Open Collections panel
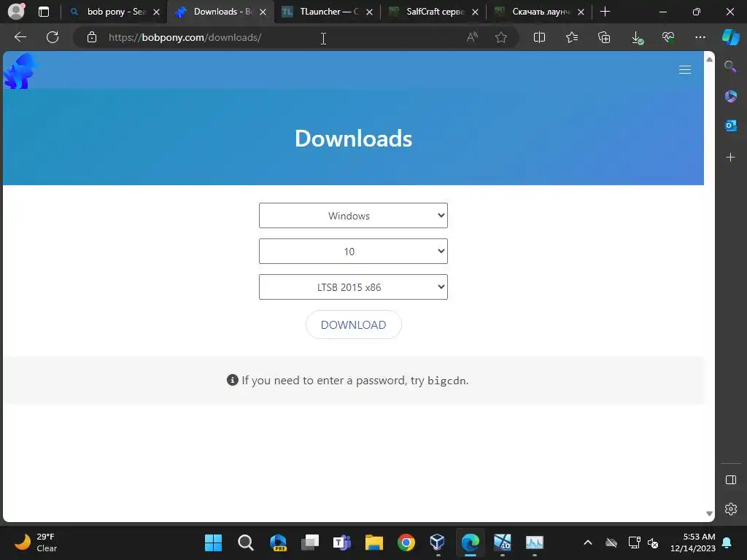 (604, 37)
